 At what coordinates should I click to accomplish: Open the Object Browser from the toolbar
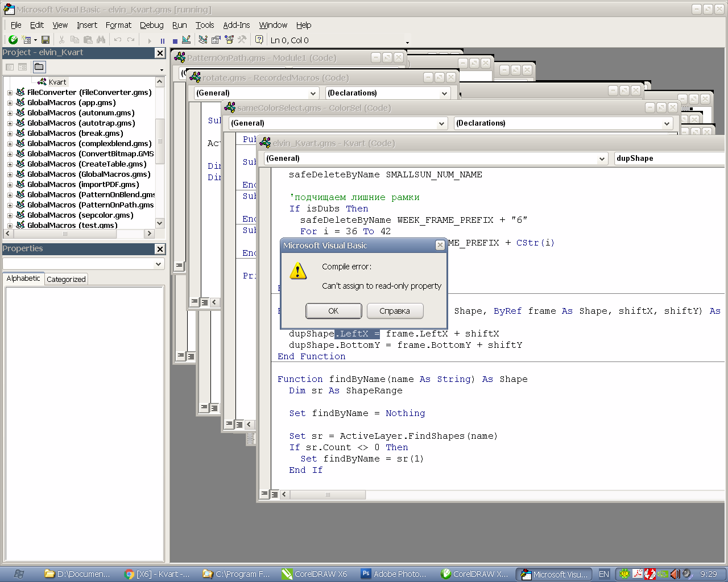click(x=229, y=40)
